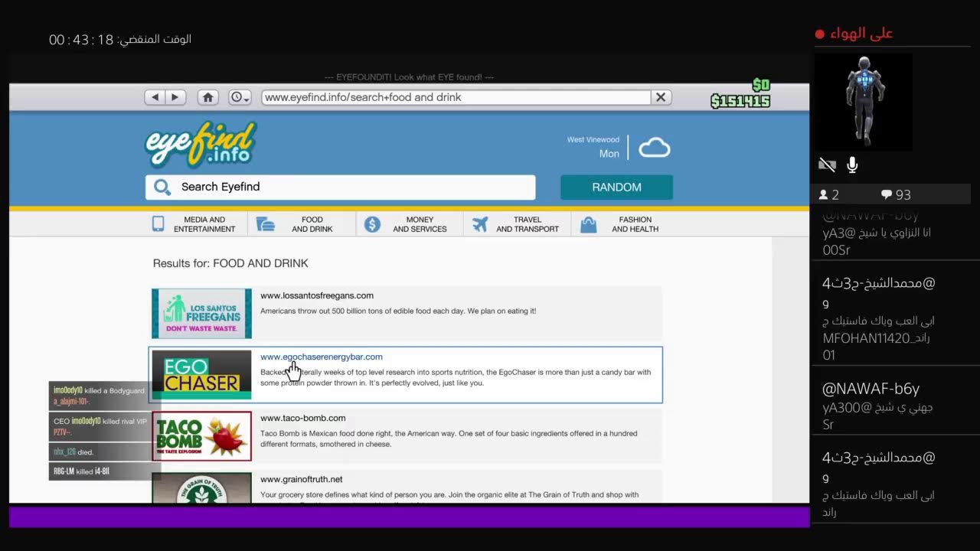Screen dimensions: 980x551
Task: Open www.grainoftruth.net link
Action: pyautogui.click(x=302, y=479)
